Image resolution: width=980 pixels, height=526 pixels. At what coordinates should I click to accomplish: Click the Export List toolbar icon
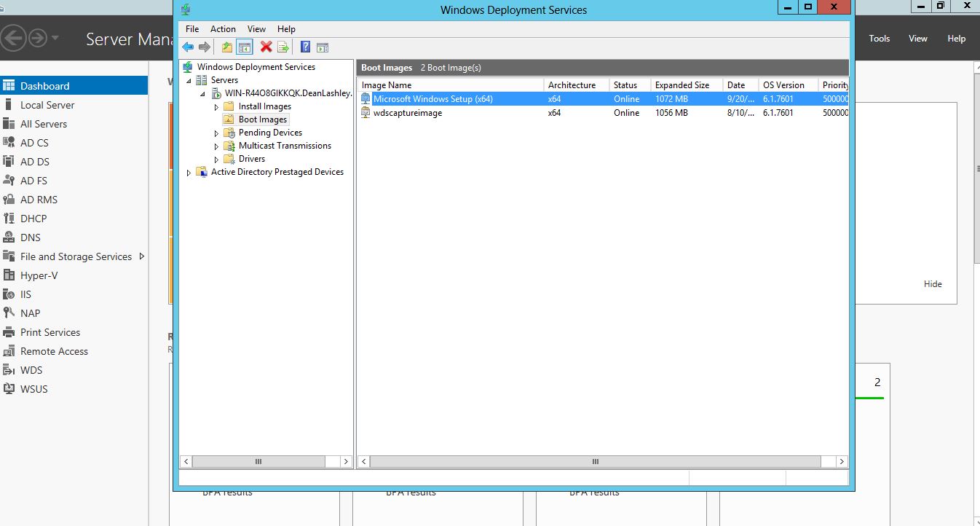click(x=283, y=47)
